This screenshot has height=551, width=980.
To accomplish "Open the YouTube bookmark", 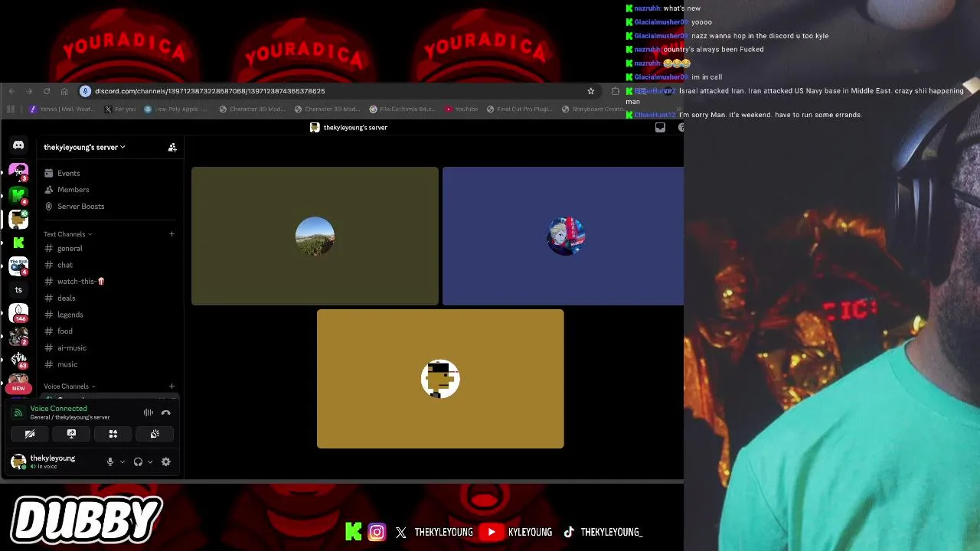I will pyautogui.click(x=462, y=109).
